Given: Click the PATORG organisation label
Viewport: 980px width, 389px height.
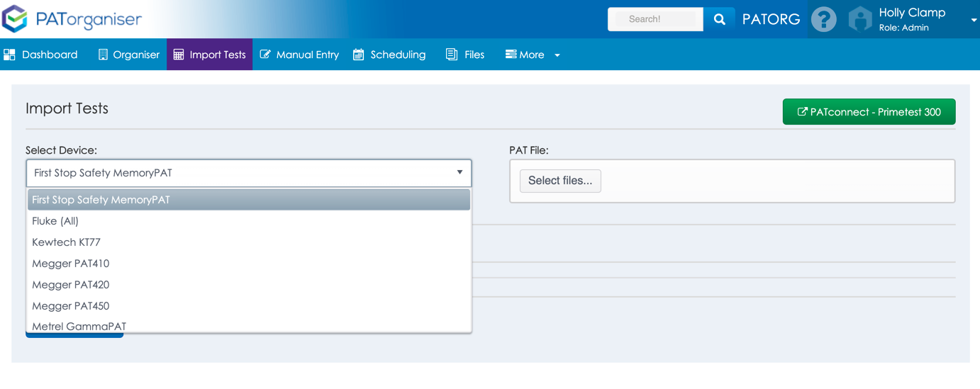Looking at the screenshot, I should point(772,19).
